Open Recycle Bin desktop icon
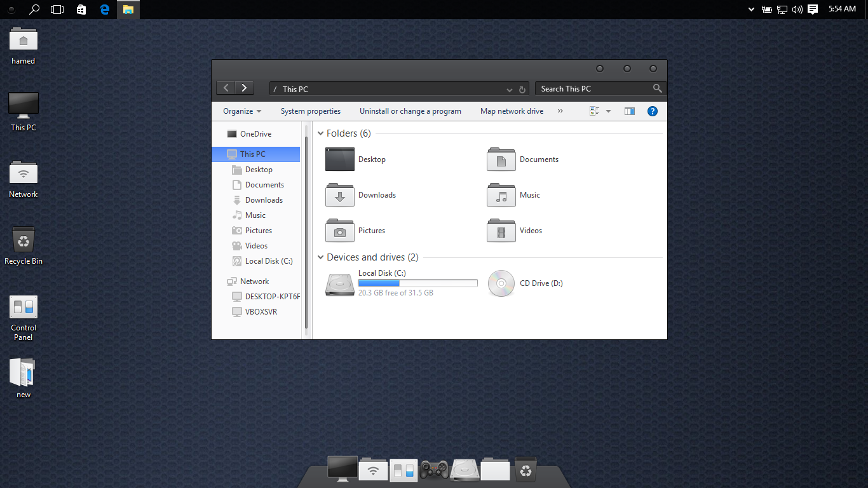868x488 pixels. pyautogui.click(x=24, y=241)
